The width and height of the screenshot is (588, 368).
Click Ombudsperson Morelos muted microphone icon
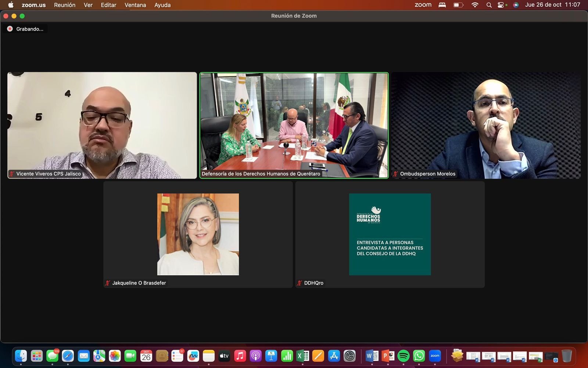coord(396,174)
